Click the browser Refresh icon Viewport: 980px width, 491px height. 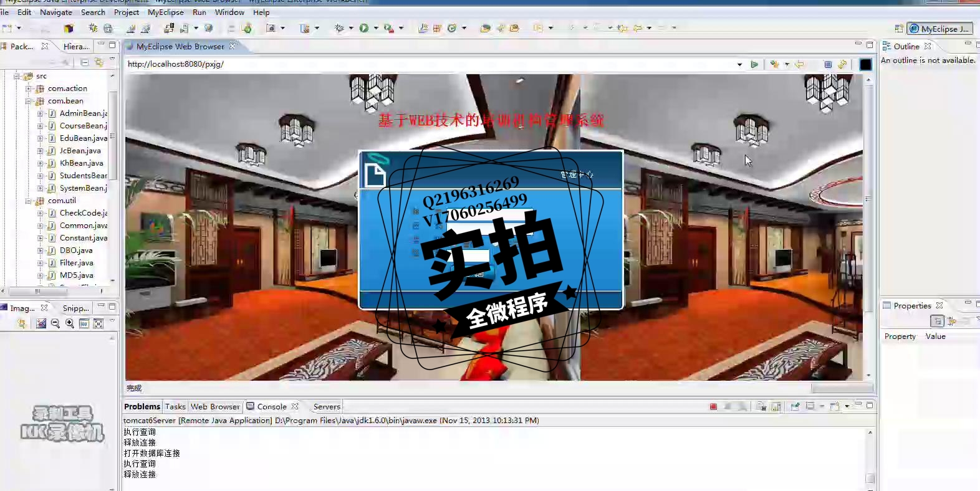[x=842, y=64]
